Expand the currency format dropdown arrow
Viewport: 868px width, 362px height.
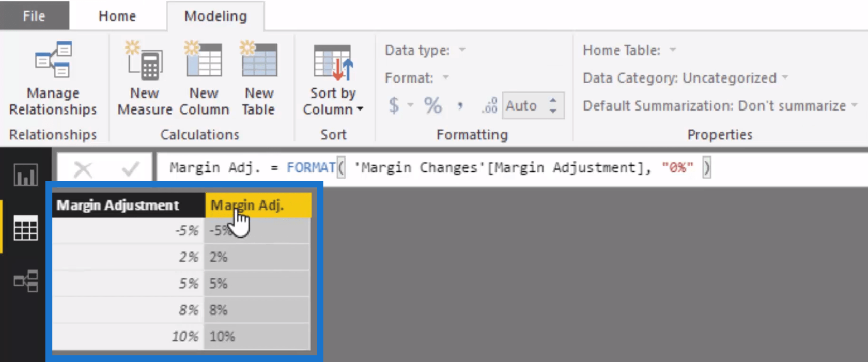pos(411,105)
